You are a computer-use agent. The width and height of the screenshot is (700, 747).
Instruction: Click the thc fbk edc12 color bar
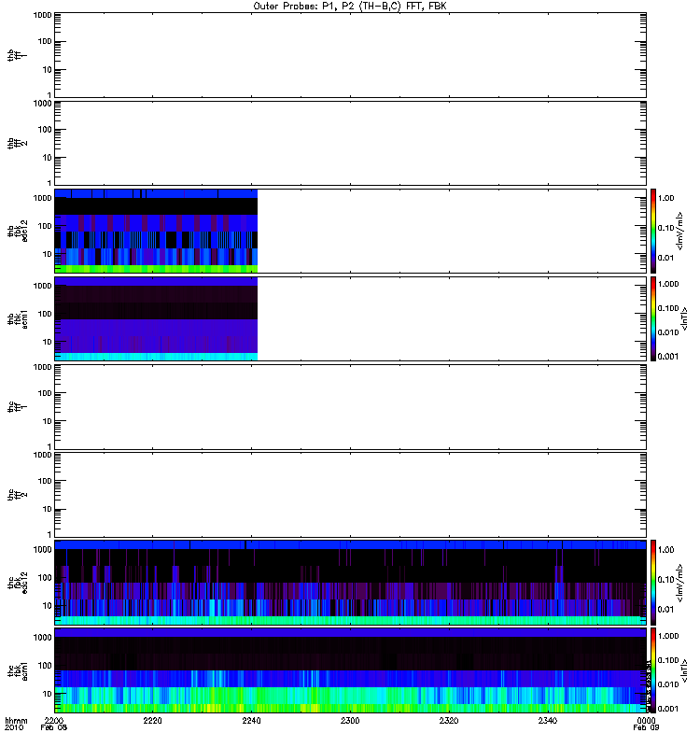click(653, 582)
